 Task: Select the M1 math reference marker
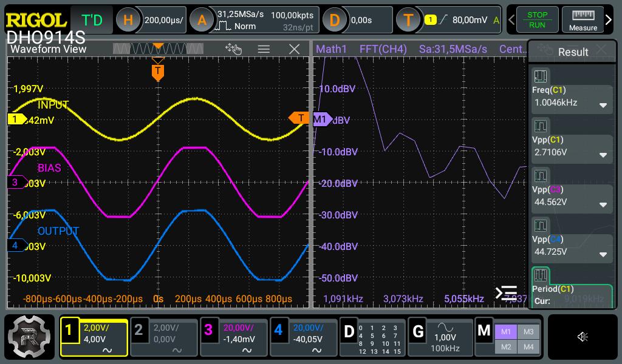tap(322, 120)
